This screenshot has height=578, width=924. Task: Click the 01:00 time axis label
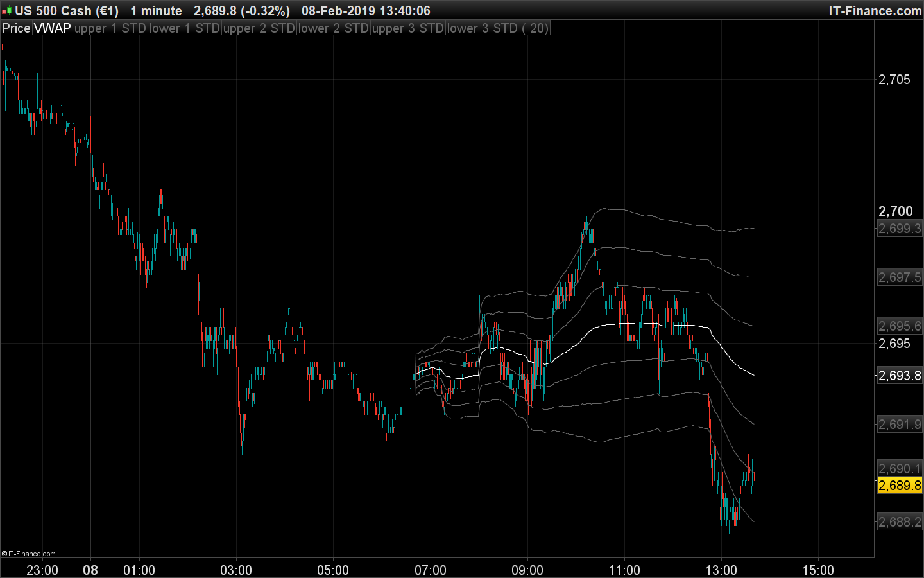tap(139, 570)
